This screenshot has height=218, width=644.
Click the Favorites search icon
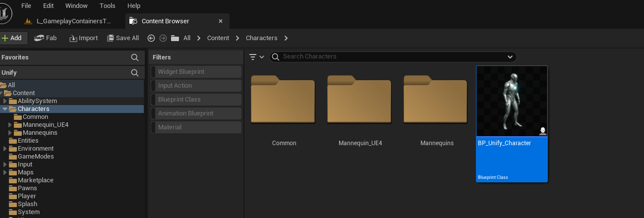click(x=134, y=57)
